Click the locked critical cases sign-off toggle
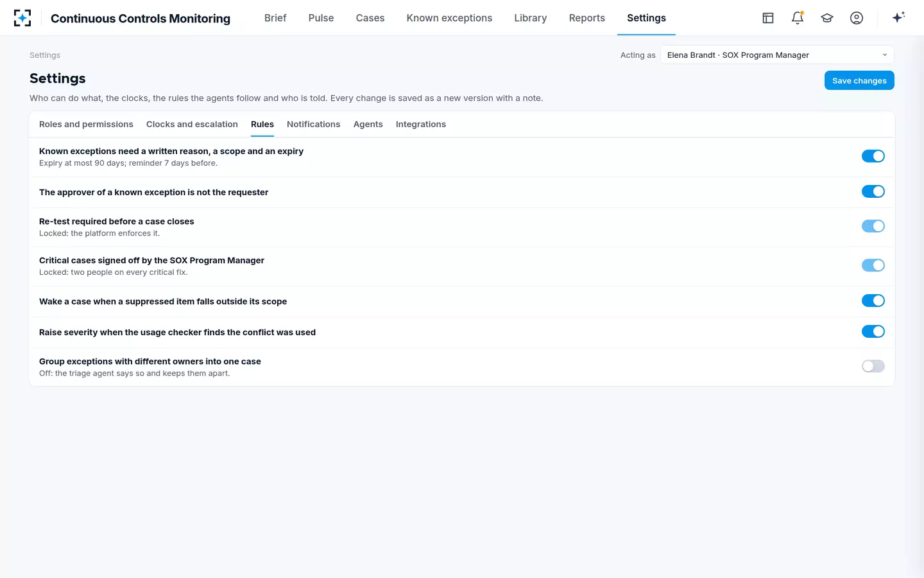Image resolution: width=924 pixels, height=578 pixels. (873, 265)
